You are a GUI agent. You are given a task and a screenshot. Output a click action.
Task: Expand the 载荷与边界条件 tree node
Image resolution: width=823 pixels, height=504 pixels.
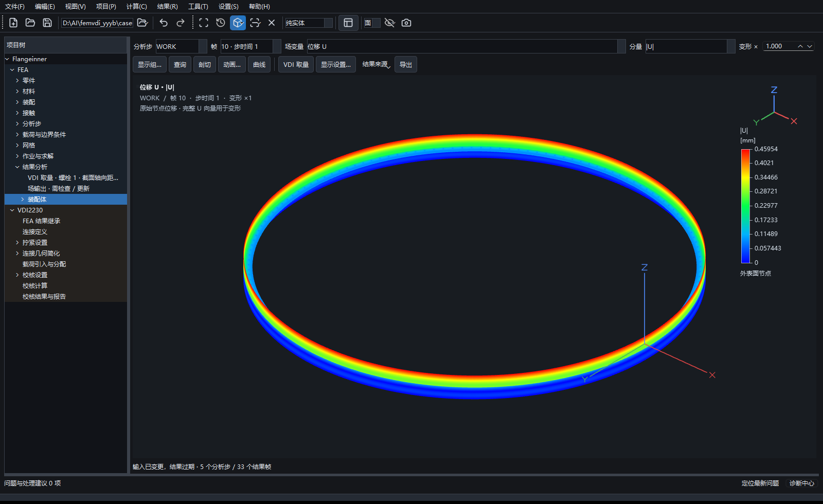[x=17, y=135]
